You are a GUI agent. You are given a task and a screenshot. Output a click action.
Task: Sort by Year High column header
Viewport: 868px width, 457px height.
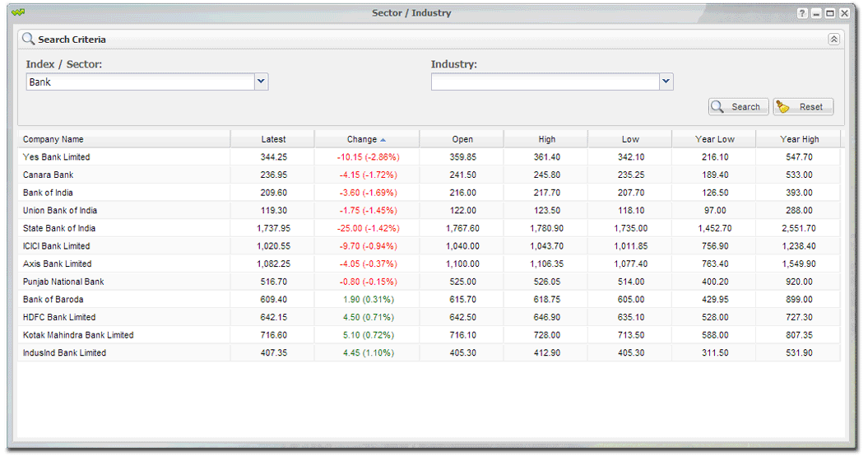(x=799, y=140)
